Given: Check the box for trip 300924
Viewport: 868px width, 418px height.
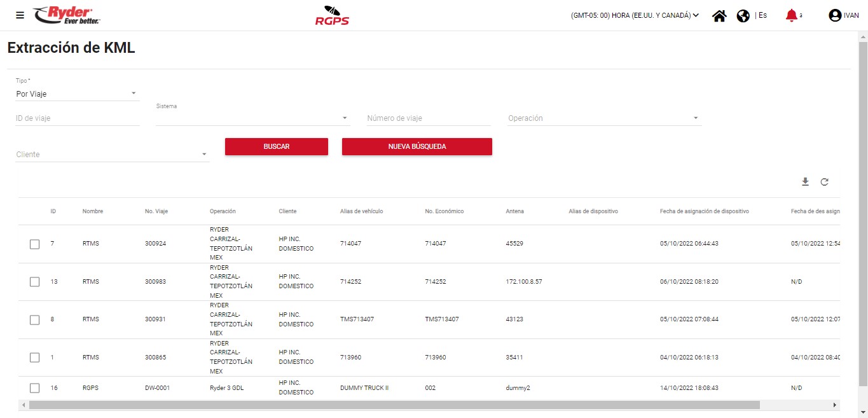Looking at the screenshot, I should coord(35,244).
